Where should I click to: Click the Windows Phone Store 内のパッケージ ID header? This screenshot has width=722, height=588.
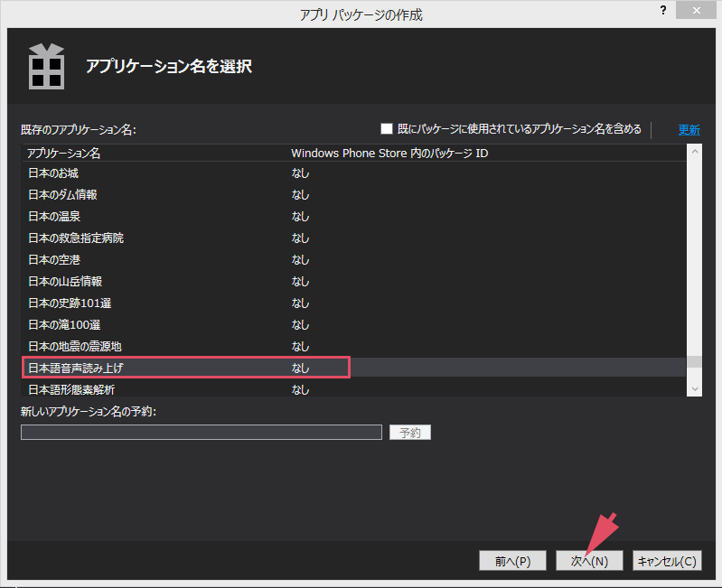(389, 154)
